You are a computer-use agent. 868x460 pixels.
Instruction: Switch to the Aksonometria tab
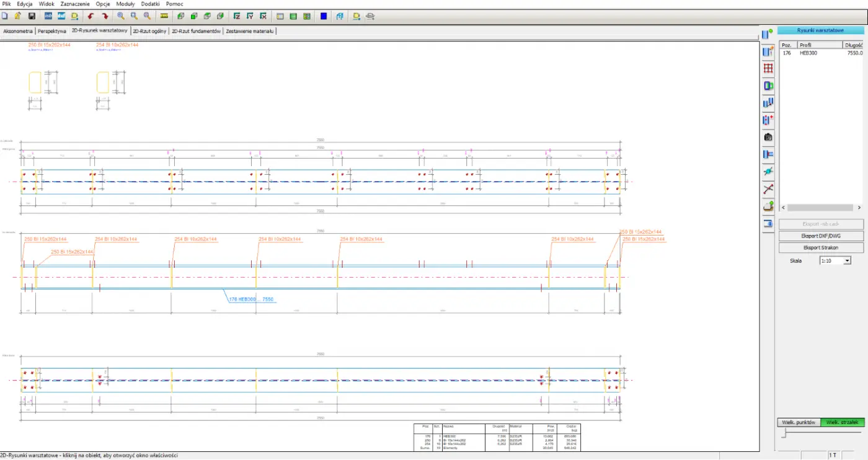(18, 31)
